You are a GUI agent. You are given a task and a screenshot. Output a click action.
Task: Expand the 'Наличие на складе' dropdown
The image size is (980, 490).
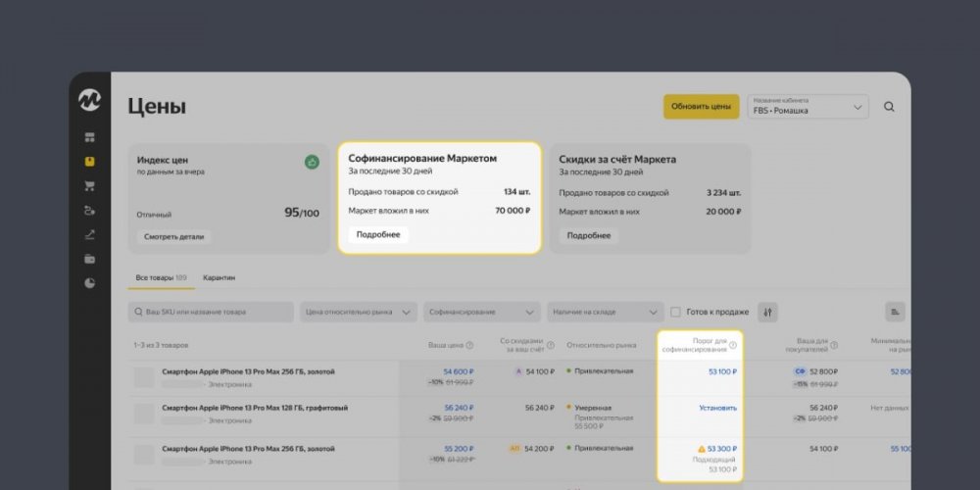606,312
